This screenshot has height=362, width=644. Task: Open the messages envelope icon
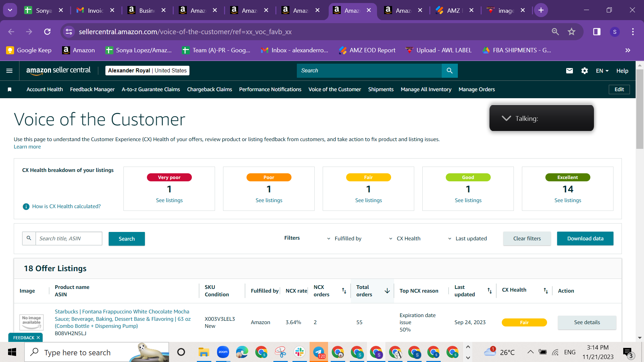click(x=570, y=71)
